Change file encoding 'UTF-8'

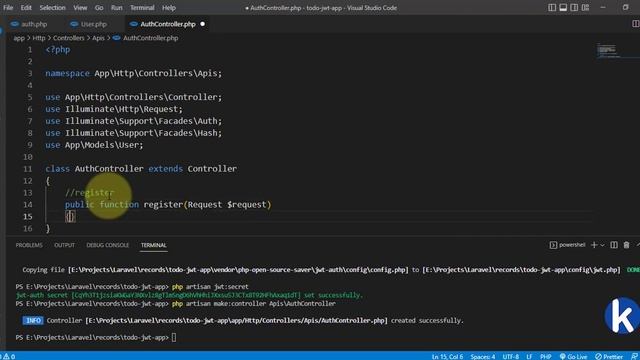click(x=511, y=356)
